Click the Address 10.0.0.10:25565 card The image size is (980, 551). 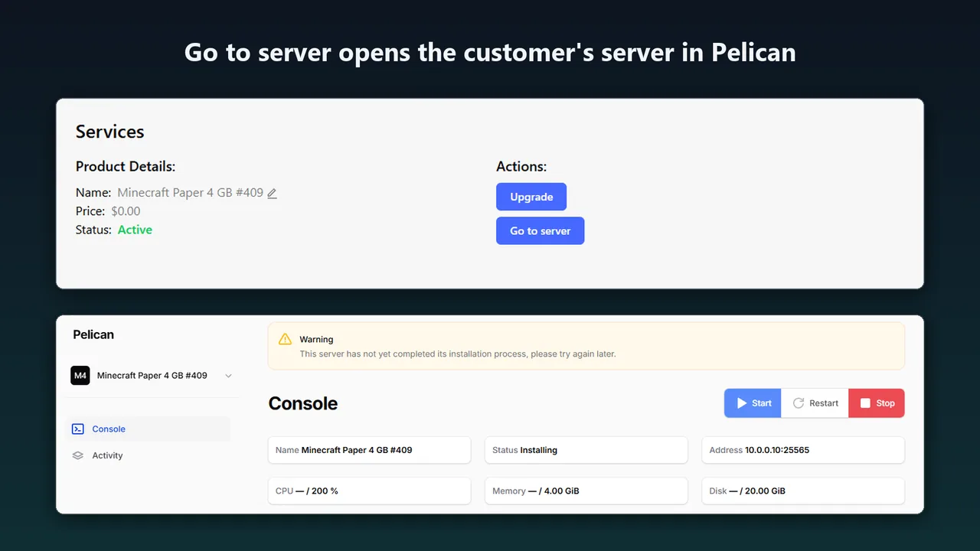803,450
